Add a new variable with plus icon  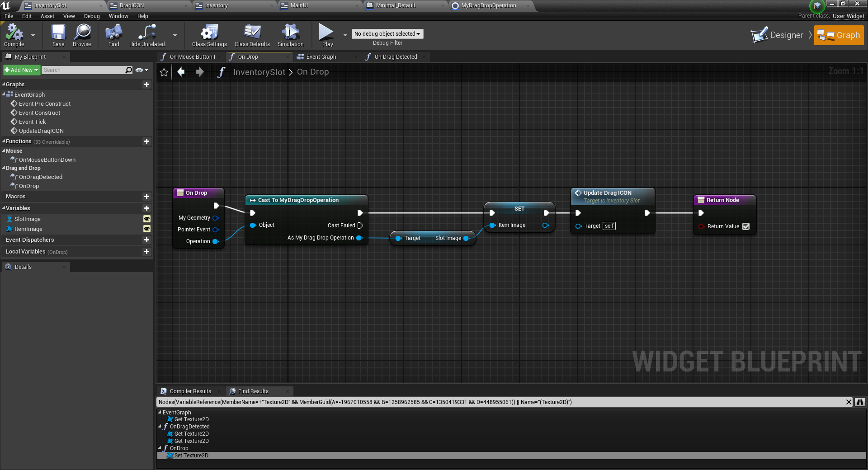[146, 208]
